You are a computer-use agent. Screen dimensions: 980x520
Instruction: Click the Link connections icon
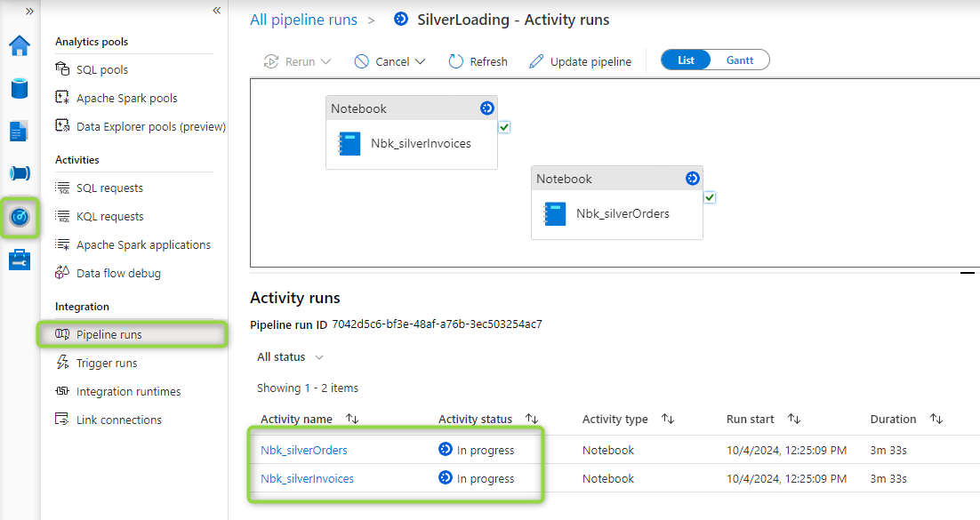[x=62, y=419]
